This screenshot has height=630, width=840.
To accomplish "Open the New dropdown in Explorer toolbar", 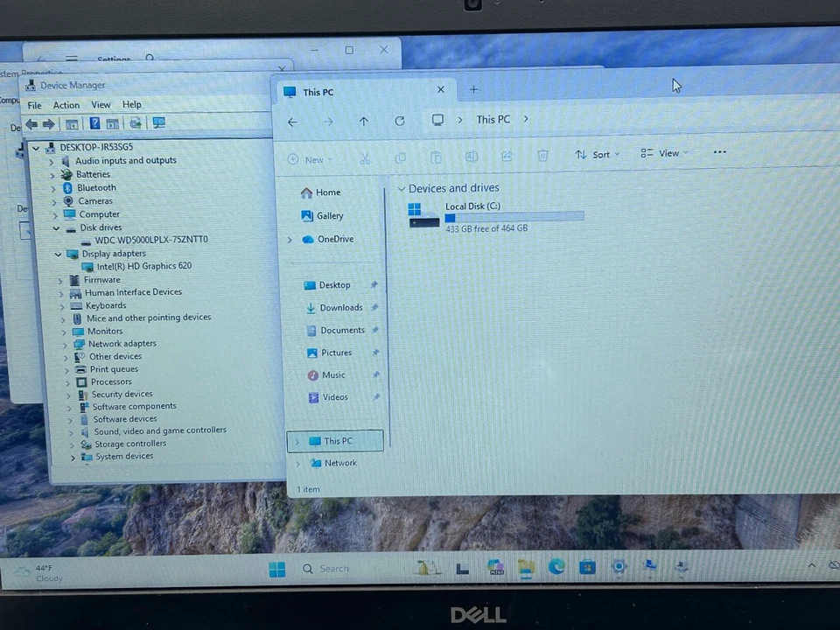I will (310, 159).
